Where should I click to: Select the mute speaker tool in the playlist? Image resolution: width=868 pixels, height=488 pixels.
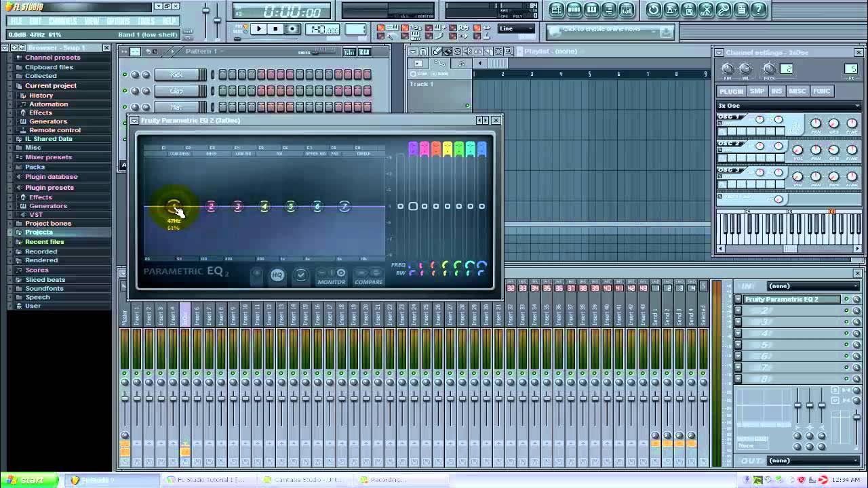pyautogui.click(x=468, y=52)
